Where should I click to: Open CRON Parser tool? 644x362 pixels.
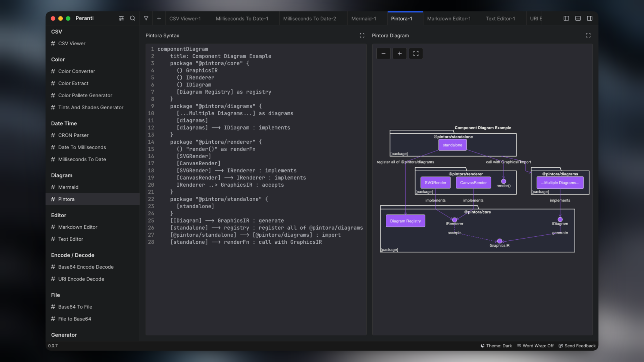pos(93,135)
